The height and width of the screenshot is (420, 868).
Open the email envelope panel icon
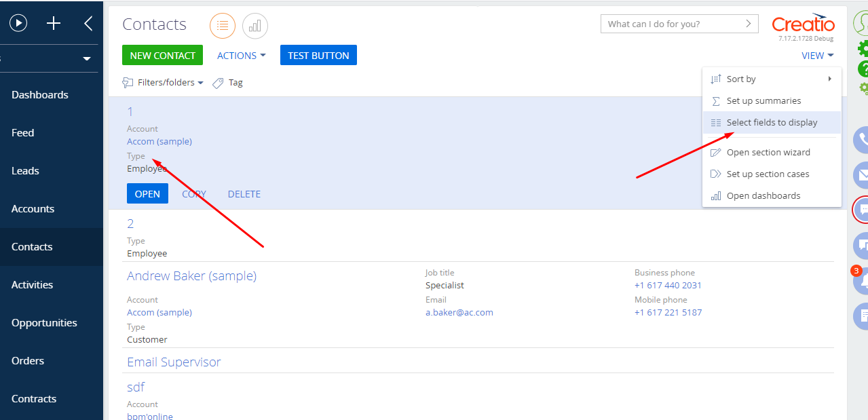861,174
